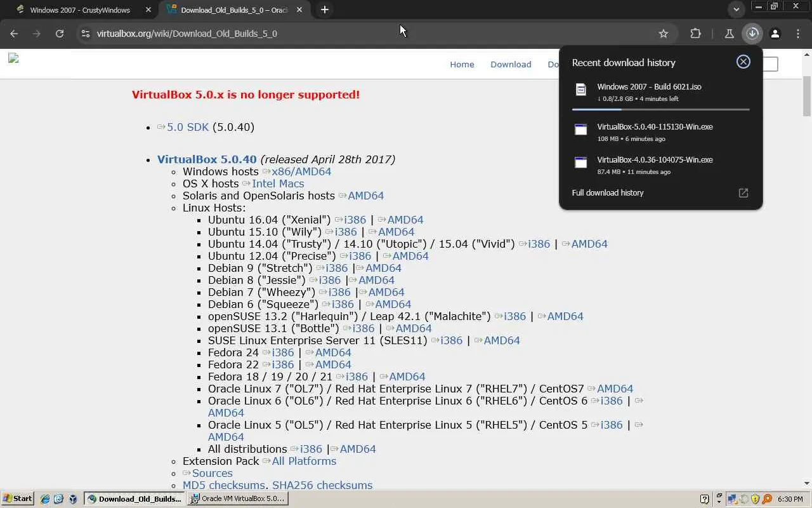Download Debian 9 Stretch AMD64 package

[383, 268]
